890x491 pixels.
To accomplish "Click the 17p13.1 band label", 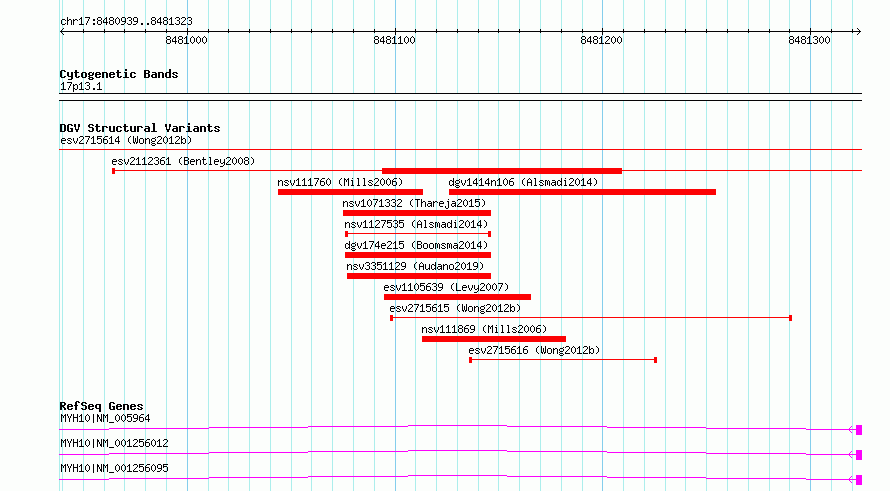I will click(81, 86).
